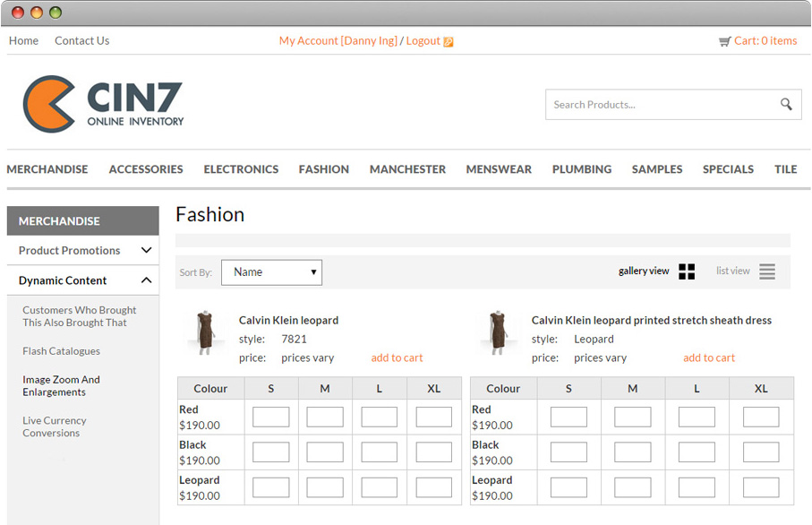Open Flash Catalogues sidebar item
Viewport: 812px width, 525px height.
(61, 351)
